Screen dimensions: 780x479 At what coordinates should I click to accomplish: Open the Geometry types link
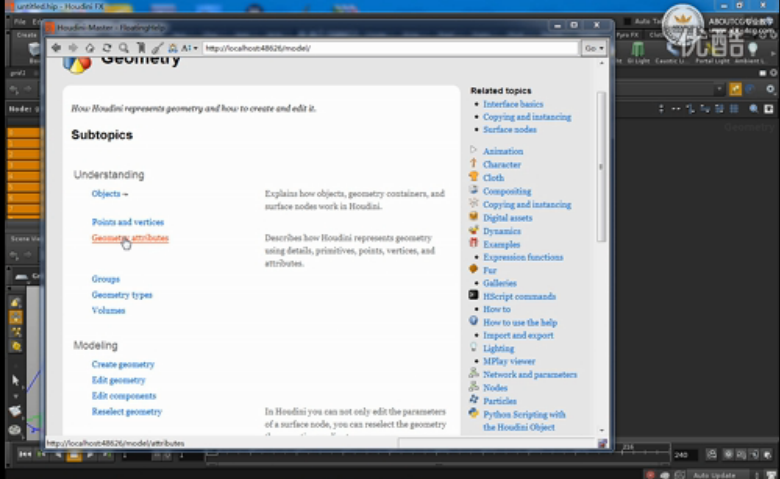point(122,295)
